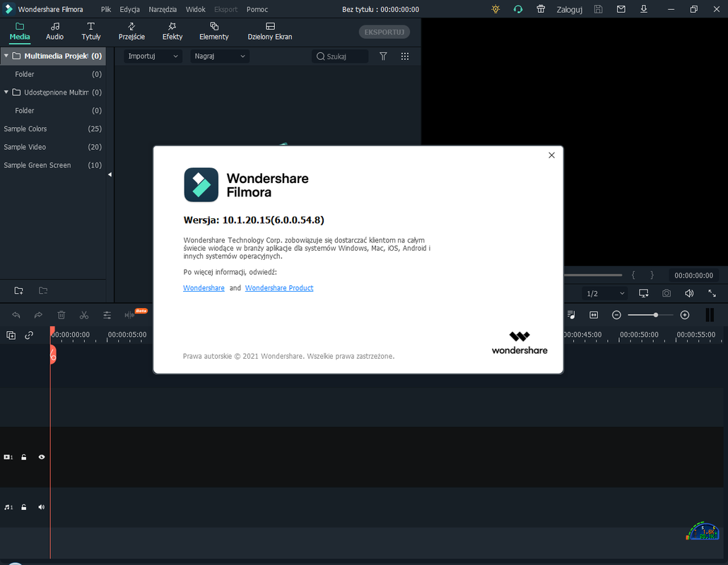
Task: Click the grid view icon
Action: coord(405,56)
